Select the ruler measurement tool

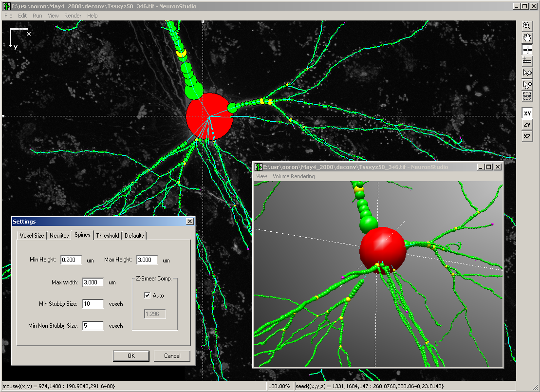pos(527,61)
